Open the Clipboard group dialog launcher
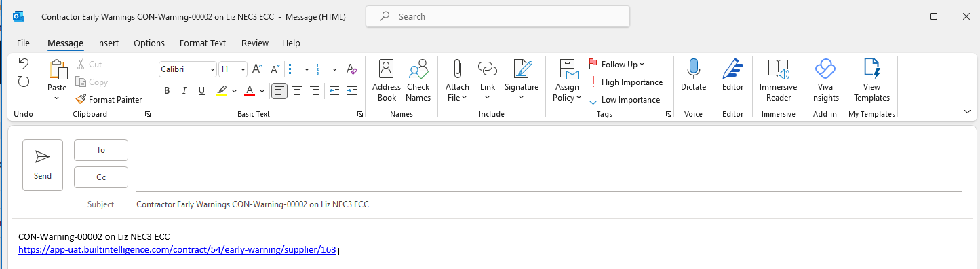980x269 pixels. (x=148, y=115)
